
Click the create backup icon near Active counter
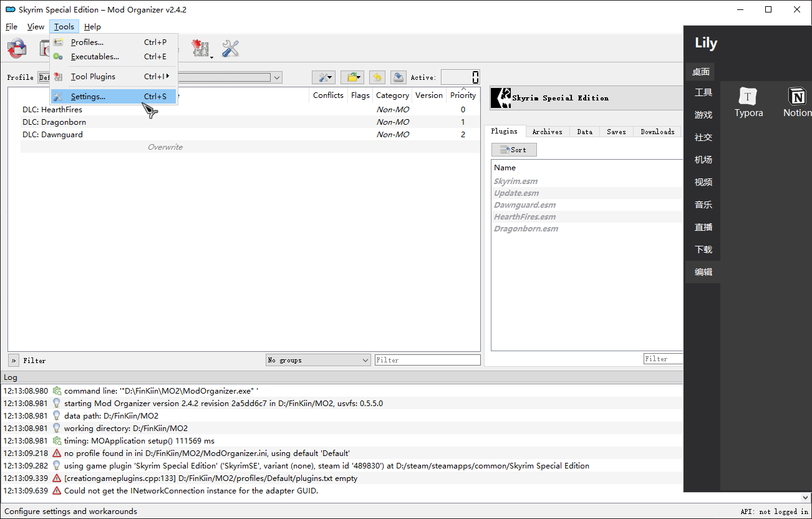[x=399, y=77]
